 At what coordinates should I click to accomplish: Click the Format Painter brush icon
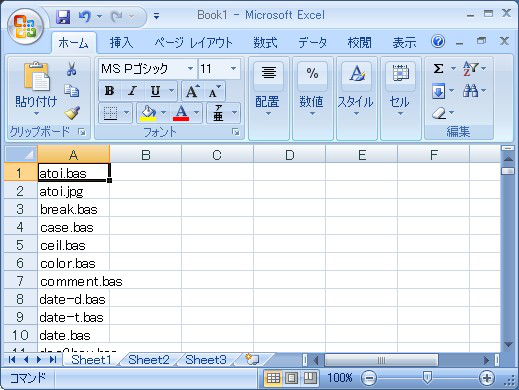click(x=72, y=113)
